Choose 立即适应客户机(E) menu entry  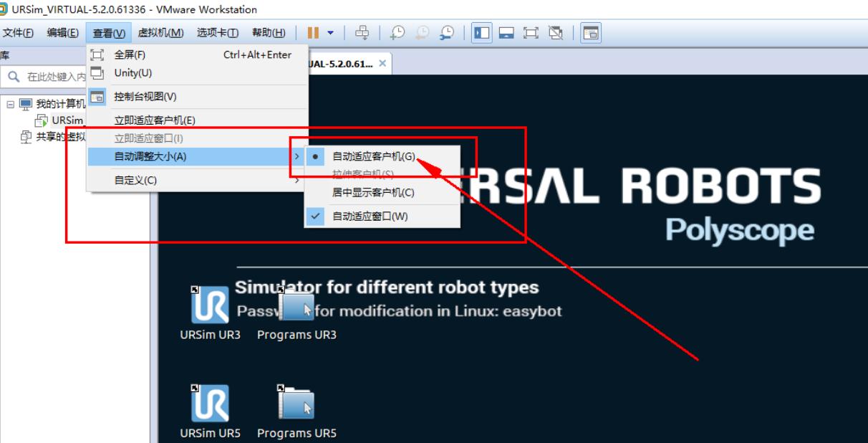pos(197,120)
